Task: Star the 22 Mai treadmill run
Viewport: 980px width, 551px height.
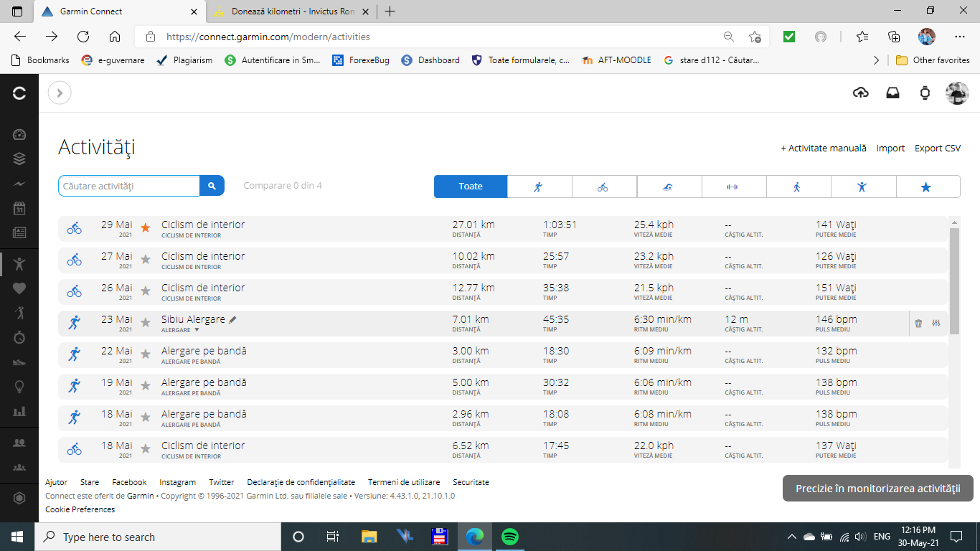Action: pos(146,354)
